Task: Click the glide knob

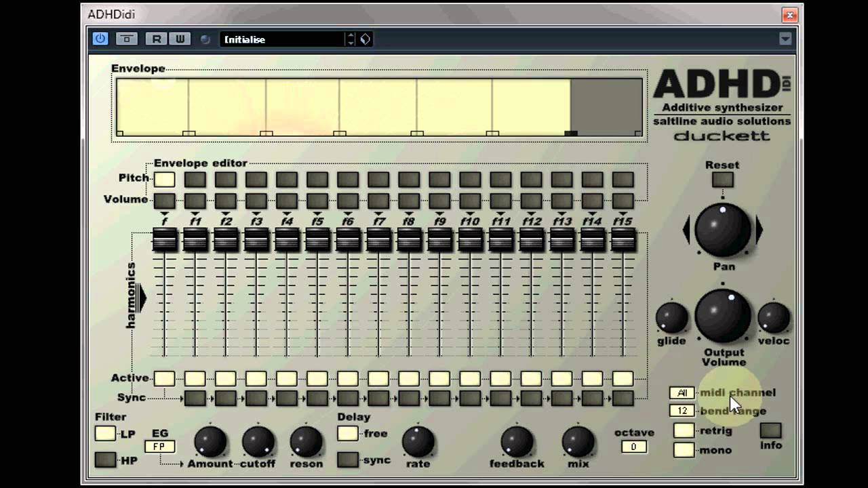Action: tap(671, 318)
